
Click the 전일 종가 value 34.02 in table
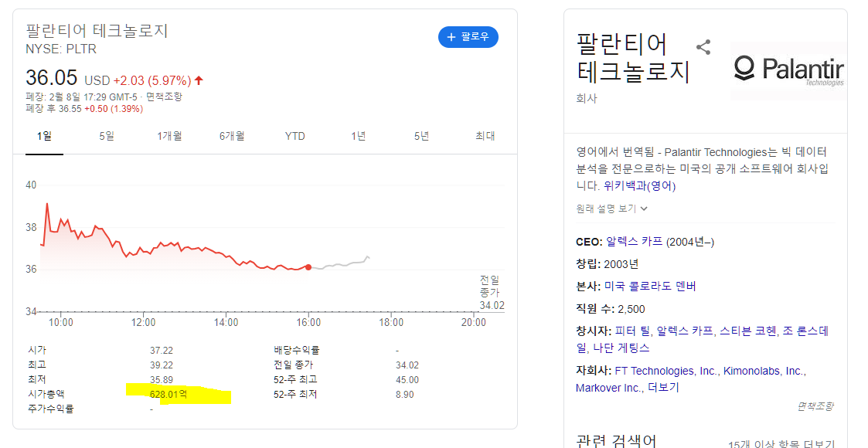click(x=407, y=365)
